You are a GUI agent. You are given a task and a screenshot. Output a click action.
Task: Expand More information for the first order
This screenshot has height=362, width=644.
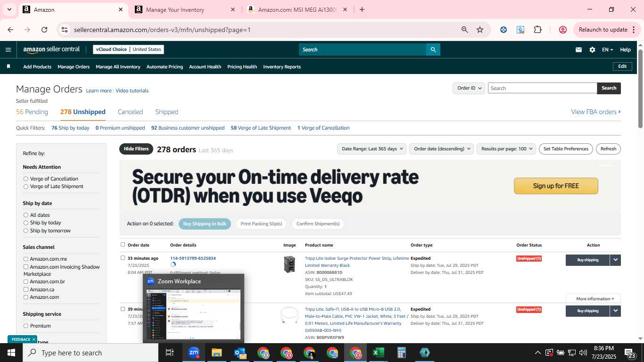[x=593, y=298]
